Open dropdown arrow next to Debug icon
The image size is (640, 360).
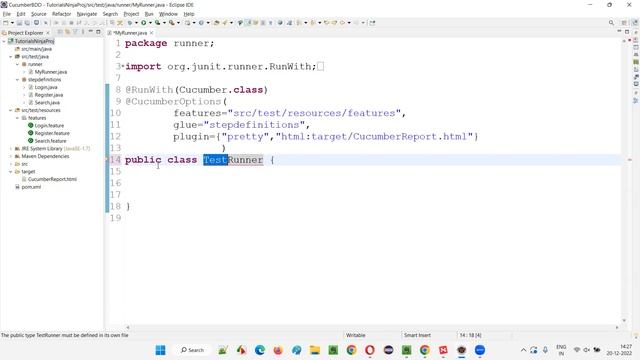136,23
